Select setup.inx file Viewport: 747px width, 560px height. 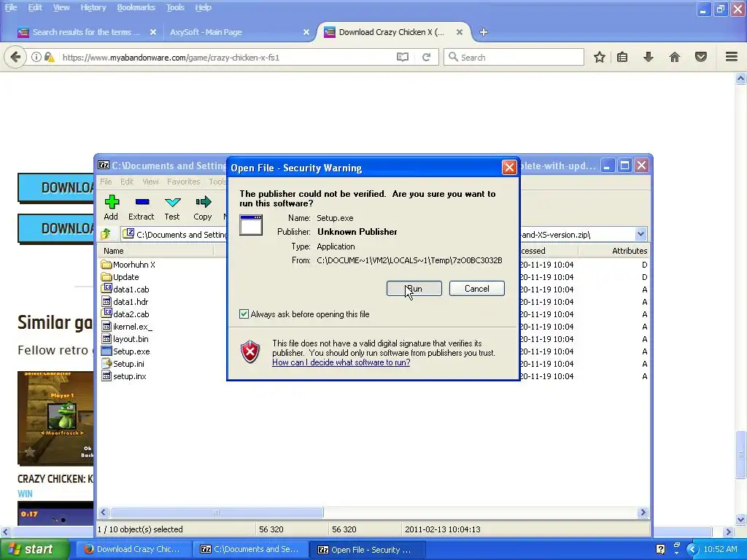point(124,376)
